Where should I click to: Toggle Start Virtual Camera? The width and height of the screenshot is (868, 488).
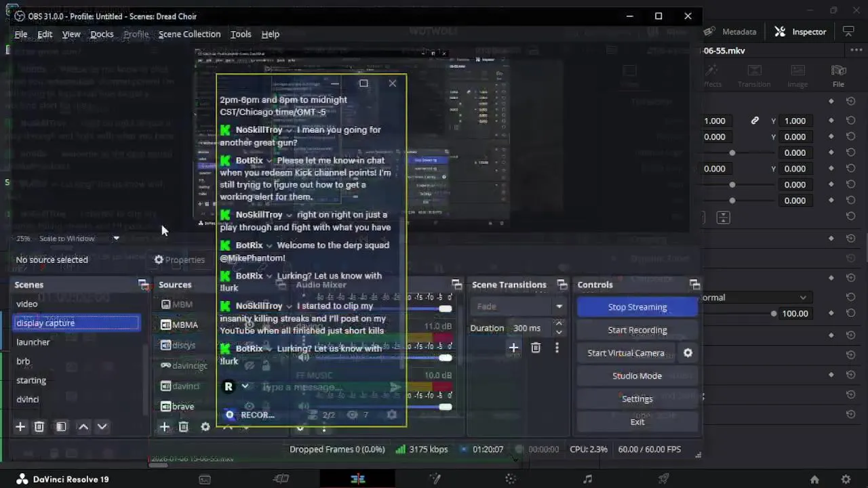point(626,352)
